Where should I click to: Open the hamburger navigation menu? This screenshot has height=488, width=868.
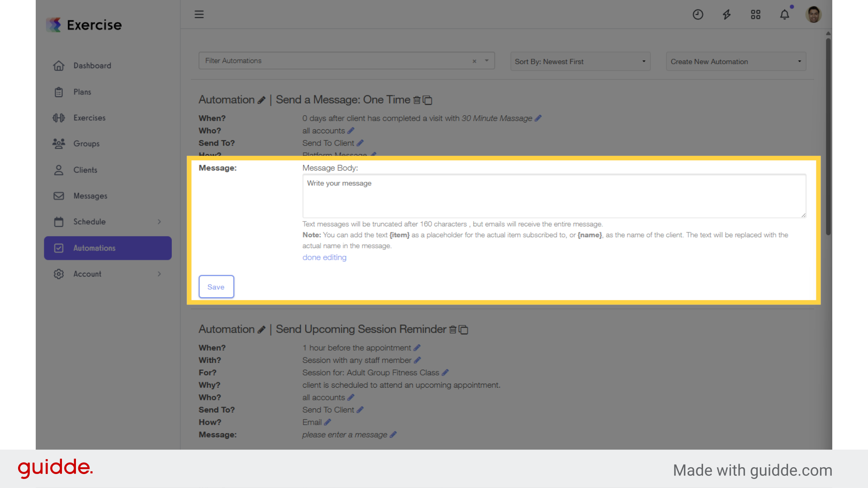199,14
